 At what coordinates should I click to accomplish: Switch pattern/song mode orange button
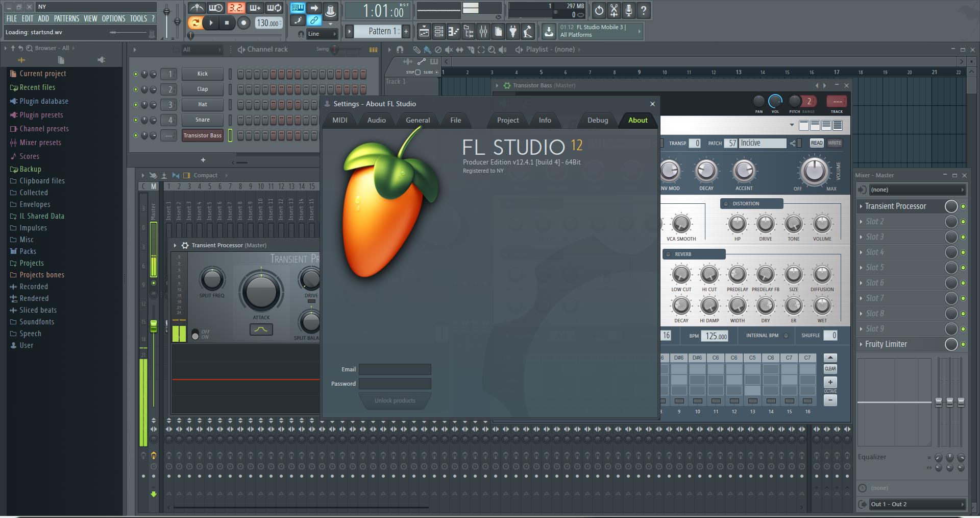[194, 22]
